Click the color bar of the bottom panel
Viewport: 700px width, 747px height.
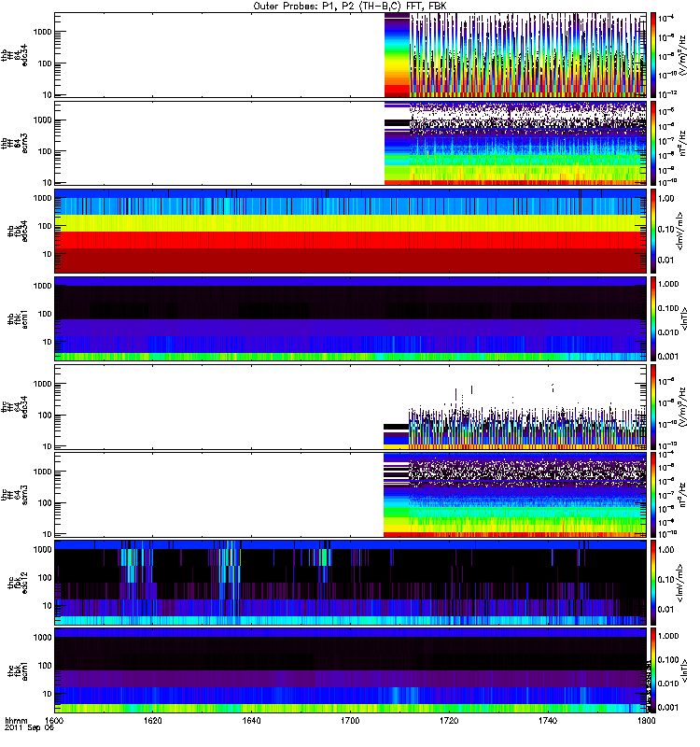tap(655, 670)
